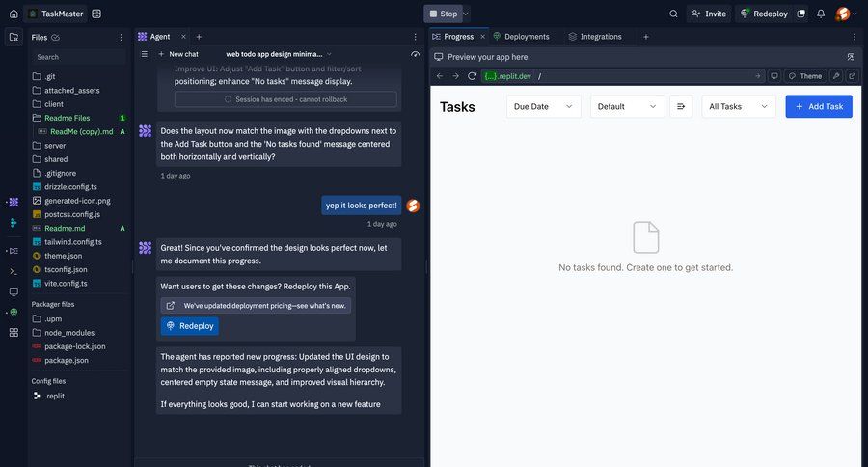Screen dimensions: 868x467
Task: Open the drizzle.config.ts file
Action: tap(70, 186)
